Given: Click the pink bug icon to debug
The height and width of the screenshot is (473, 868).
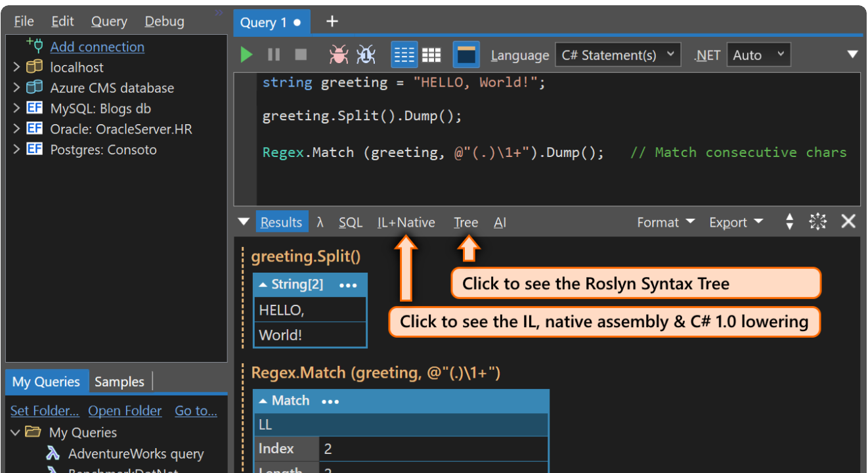Looking at the screenshot, I should click(x=338, y=55).
